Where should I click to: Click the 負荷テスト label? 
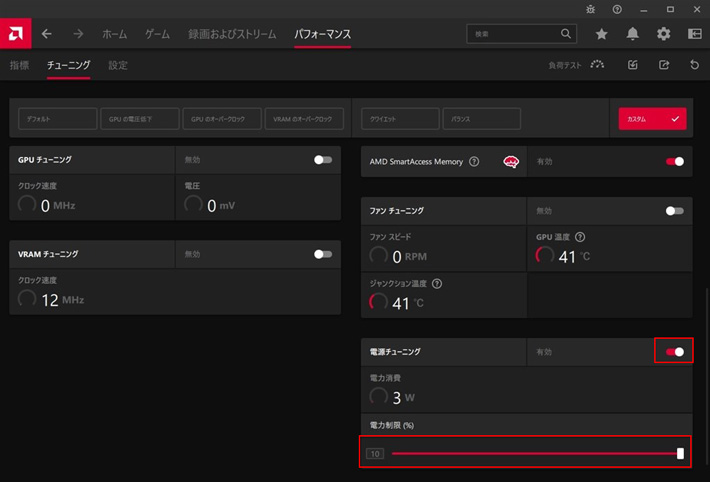[x=565, y=65]
